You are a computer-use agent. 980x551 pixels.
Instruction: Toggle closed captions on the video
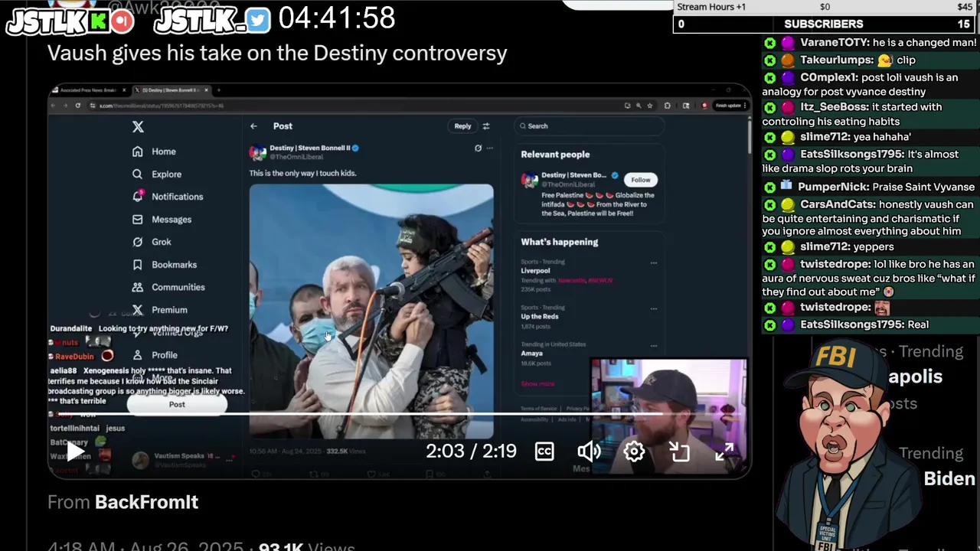click(544, 452)
